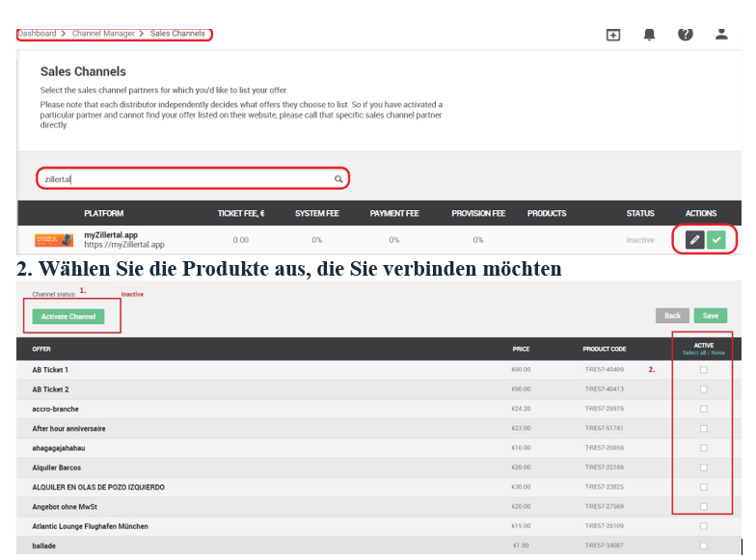Click the €24.20 price cell

[521, 409]
